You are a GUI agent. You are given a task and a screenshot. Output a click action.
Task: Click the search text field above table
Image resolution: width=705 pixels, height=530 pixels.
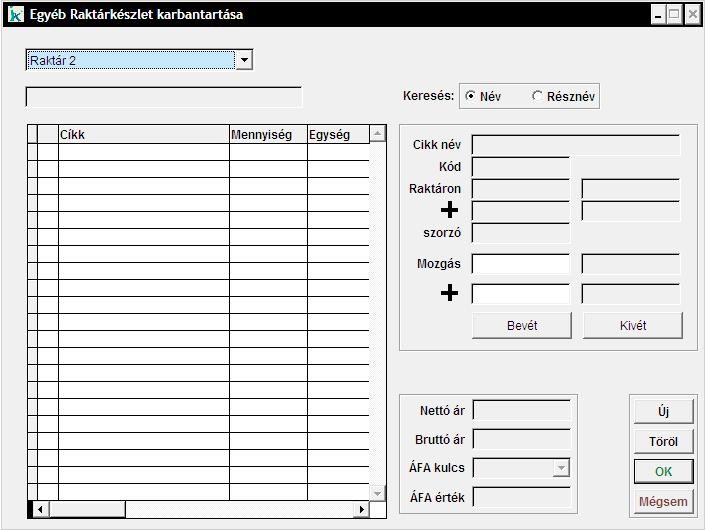point(163,97)
